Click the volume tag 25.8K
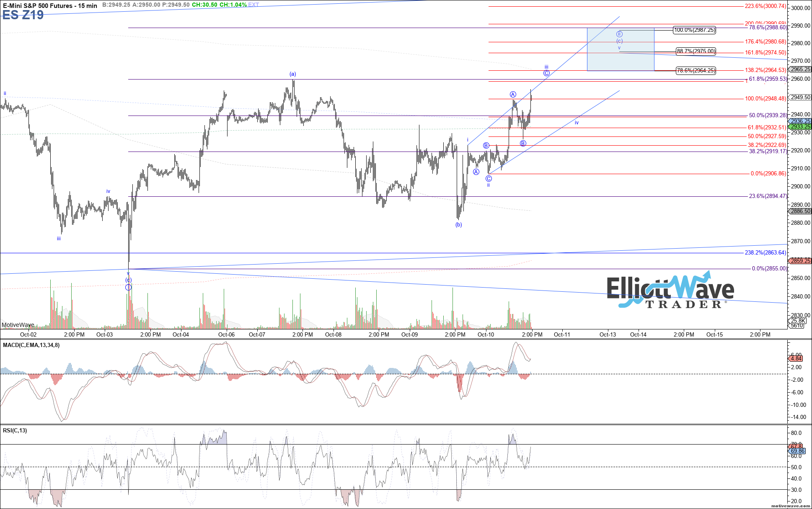The image size is (812, 509). point(796,321)
